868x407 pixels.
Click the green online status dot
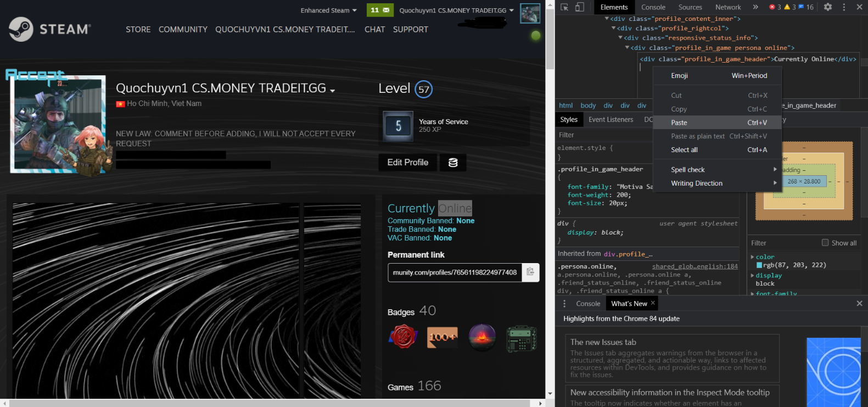[x=536, y=36]
